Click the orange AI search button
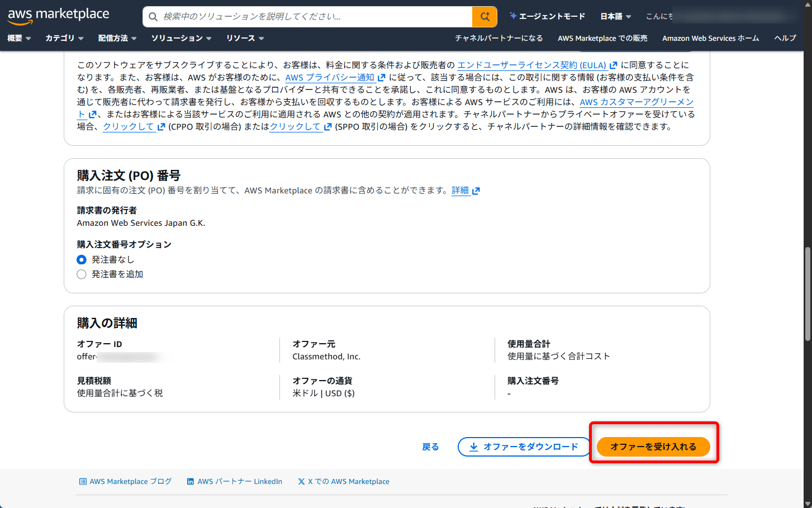The image size is (812, 508). pyautogui.click(x=485, y=17)
